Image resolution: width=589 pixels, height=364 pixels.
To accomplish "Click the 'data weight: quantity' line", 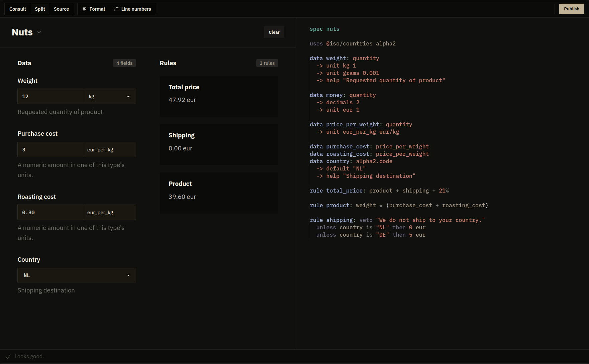I will (345, 58).
